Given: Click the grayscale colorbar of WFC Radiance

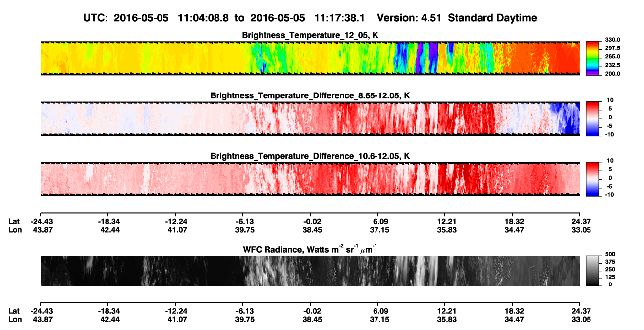Looking at the screenshot, I should coord(592,271).
